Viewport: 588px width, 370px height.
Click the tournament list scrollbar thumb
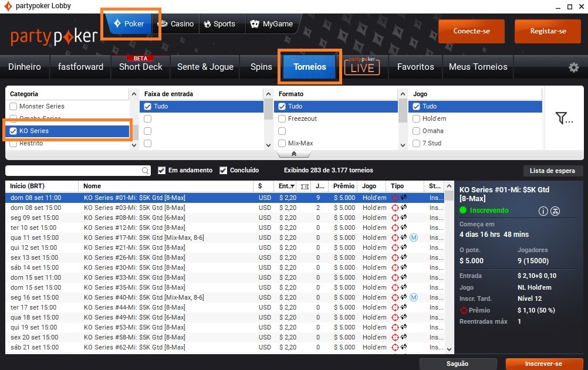pyautogui.click(x=449, y=196)
